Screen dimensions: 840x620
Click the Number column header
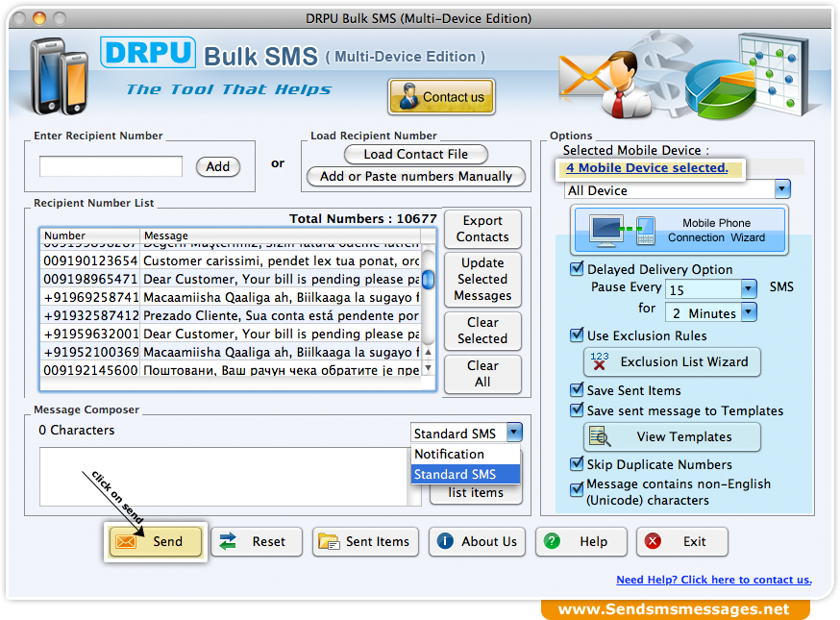tap(90, 236)
